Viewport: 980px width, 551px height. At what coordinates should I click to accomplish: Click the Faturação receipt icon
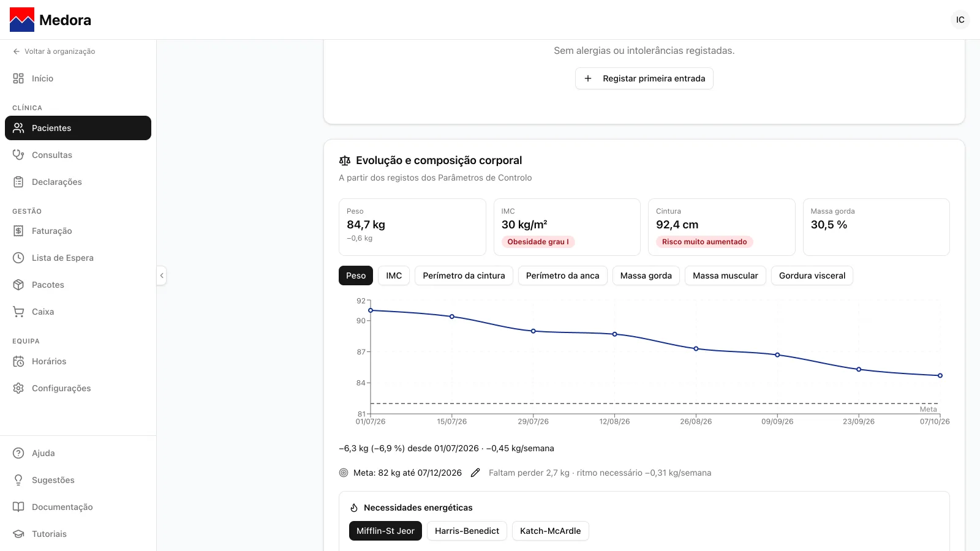18,231
